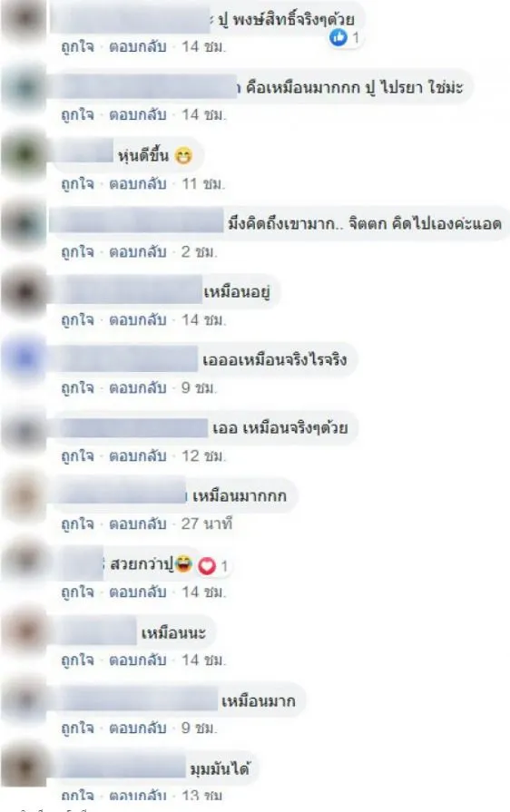This screenshot has width=510, height=812.
Task: Click ตอบกลับ under the comment posted 2 ชม. ago
Action: (137, 251)
